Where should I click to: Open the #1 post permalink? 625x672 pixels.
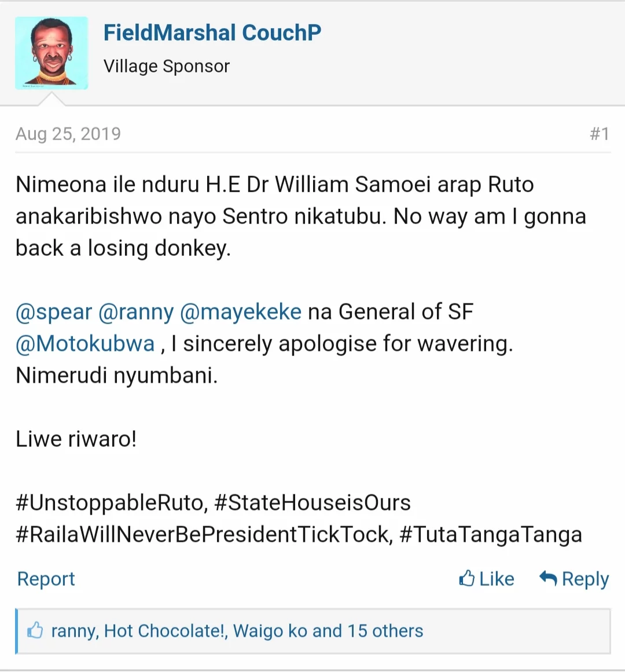click(x=600, y=134)
